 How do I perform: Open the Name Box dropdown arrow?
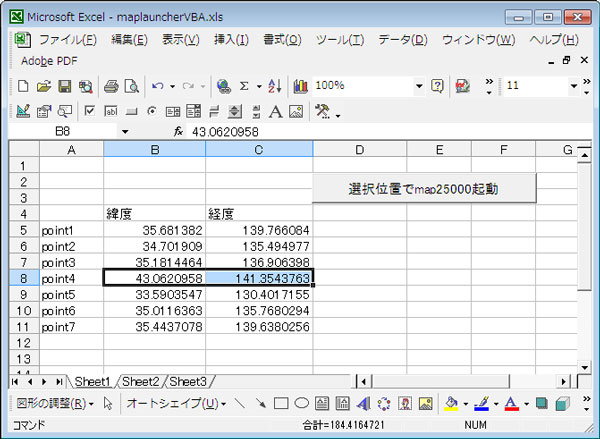tap(125, 132)
